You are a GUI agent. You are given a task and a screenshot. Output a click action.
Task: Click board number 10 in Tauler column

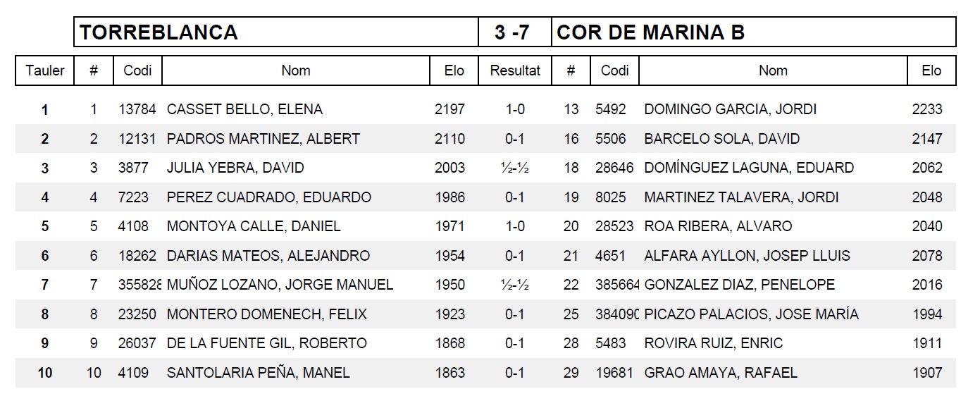45,373
